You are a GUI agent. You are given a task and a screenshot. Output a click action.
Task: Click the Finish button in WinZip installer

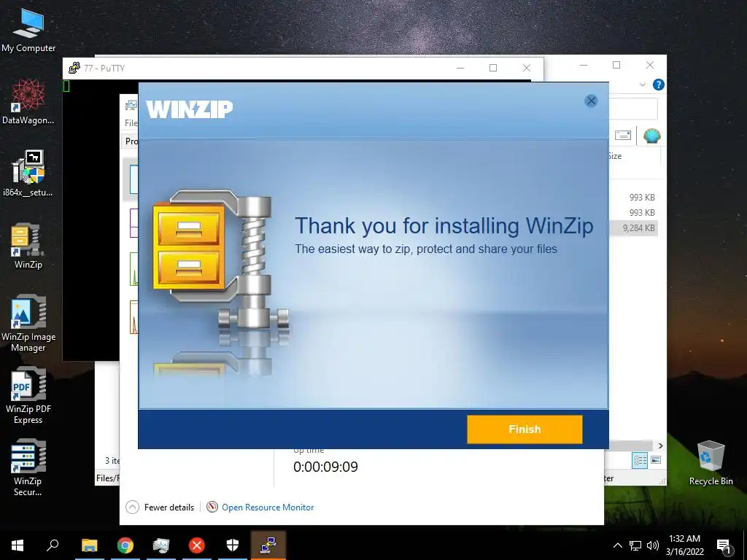click(525, 429)
